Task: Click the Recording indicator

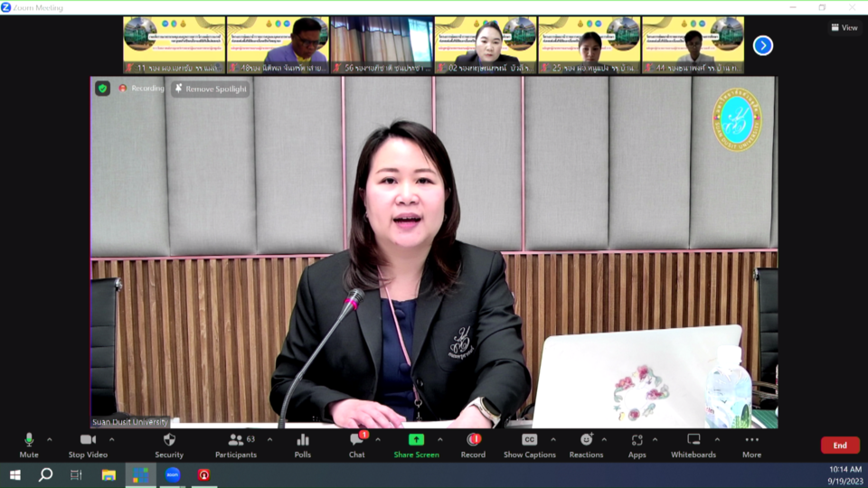Action: tap(142, 89)
